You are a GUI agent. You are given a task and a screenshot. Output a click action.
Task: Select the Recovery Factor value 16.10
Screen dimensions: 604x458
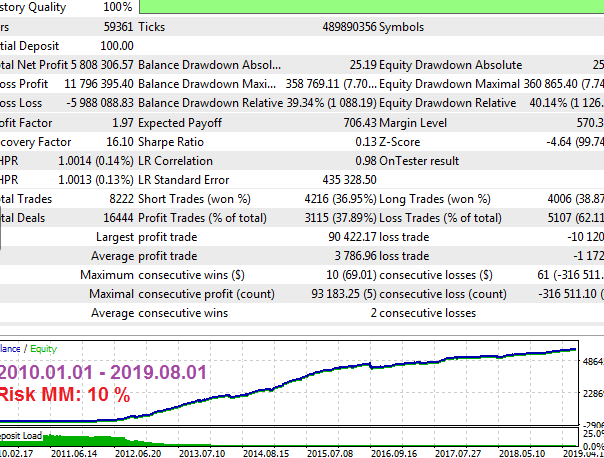pyautogui.click(x=116, y=141)
